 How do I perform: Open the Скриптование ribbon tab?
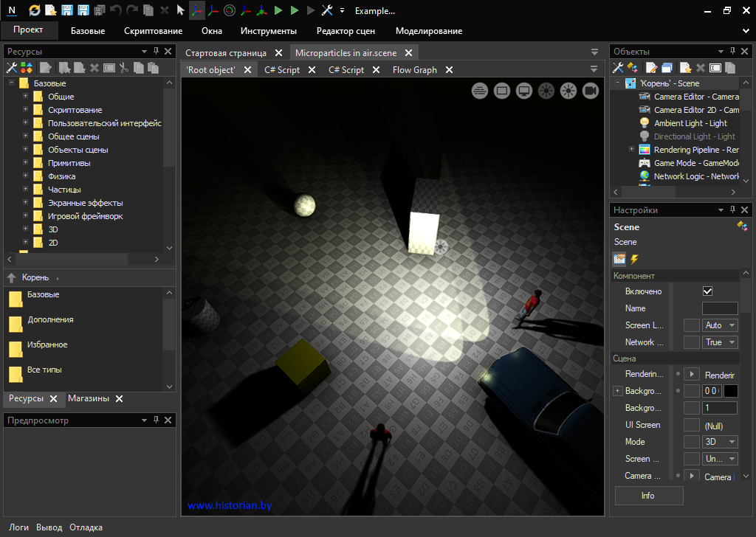[153, 31]
